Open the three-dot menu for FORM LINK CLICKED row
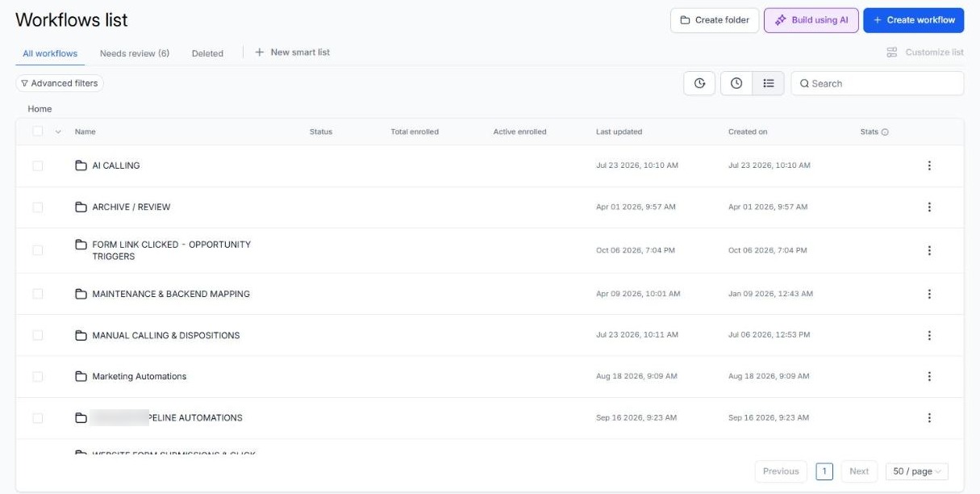 [x=929, y=250]
